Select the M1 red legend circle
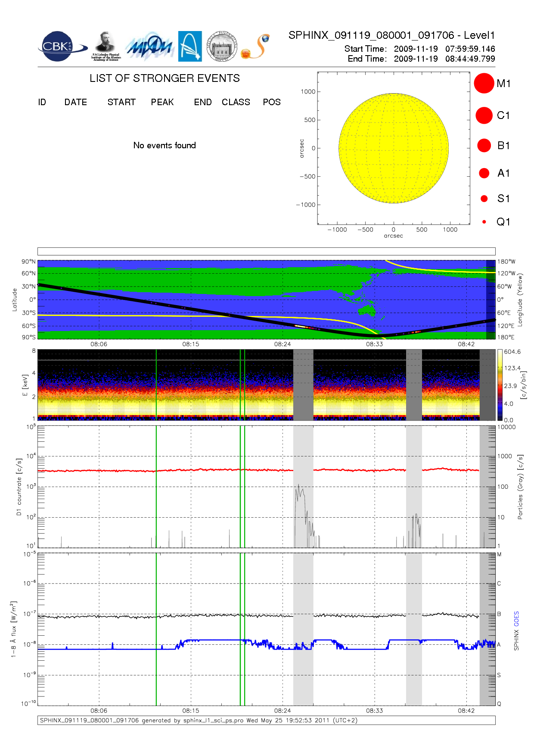The width and height of the screenshot is (534, 756). [x=484, y=83]
